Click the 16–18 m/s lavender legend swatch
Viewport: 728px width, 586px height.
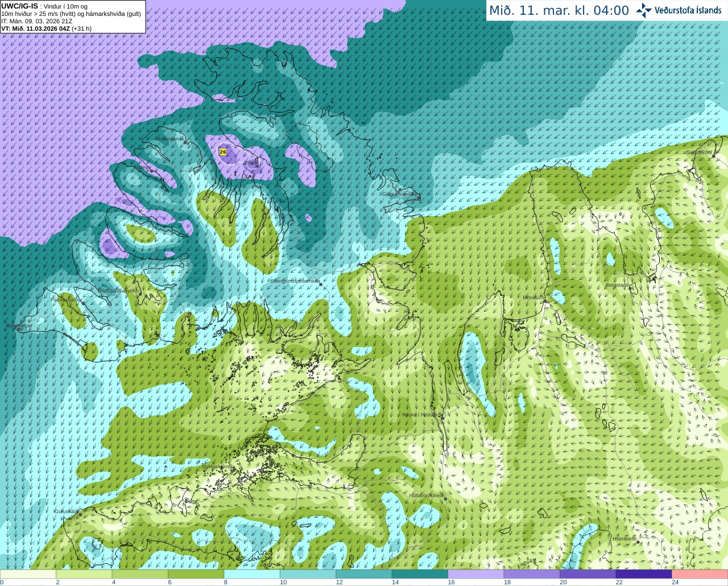476,574
